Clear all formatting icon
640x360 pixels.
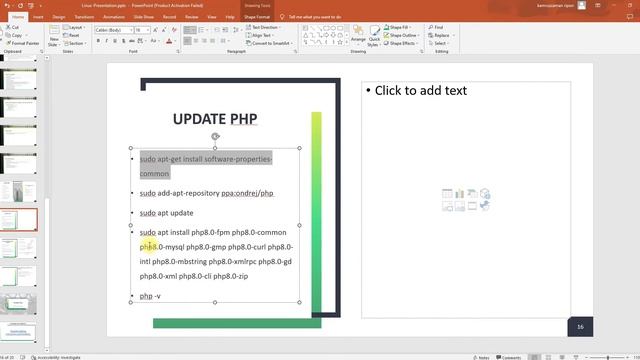pyautogui.click(x=174, y=30)
